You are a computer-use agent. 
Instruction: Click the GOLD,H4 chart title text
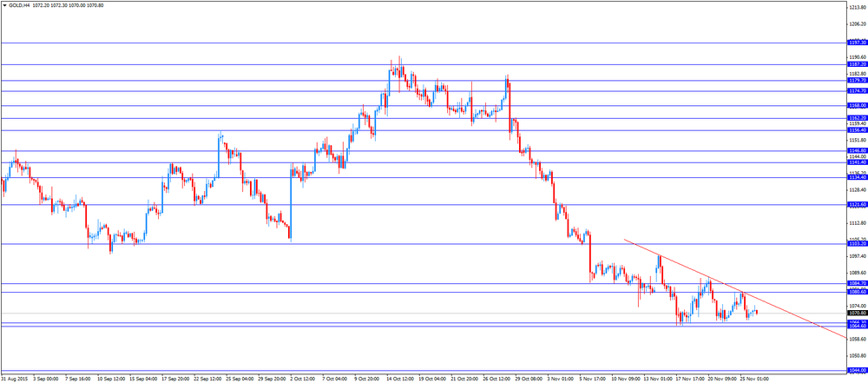point(19,5)
